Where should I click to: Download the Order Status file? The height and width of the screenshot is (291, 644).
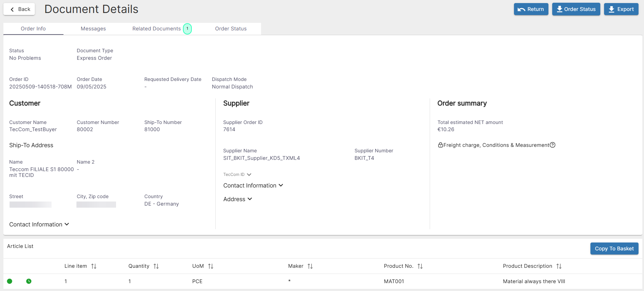(576, 9)
